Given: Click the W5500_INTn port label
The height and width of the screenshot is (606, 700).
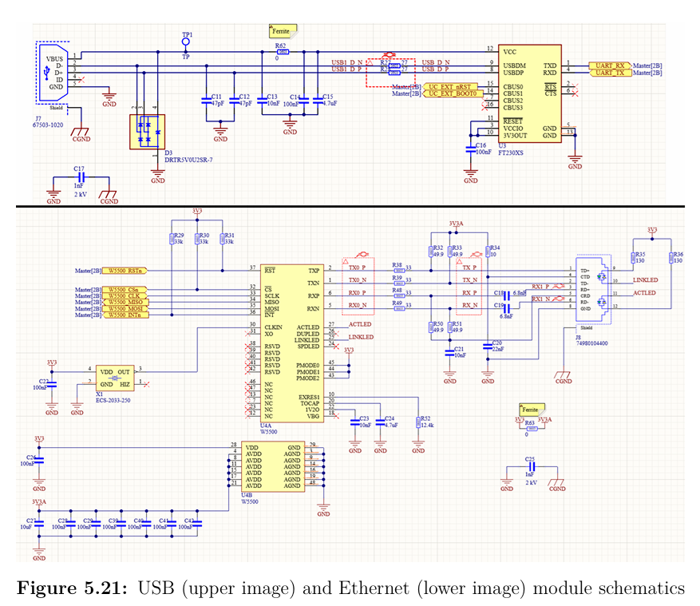Looking at the screenshot, I should pyautogui.click(x=125, y=315).
